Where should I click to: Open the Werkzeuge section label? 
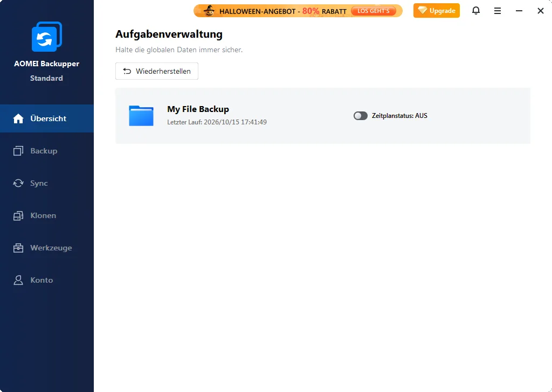[x=51, y=248]
